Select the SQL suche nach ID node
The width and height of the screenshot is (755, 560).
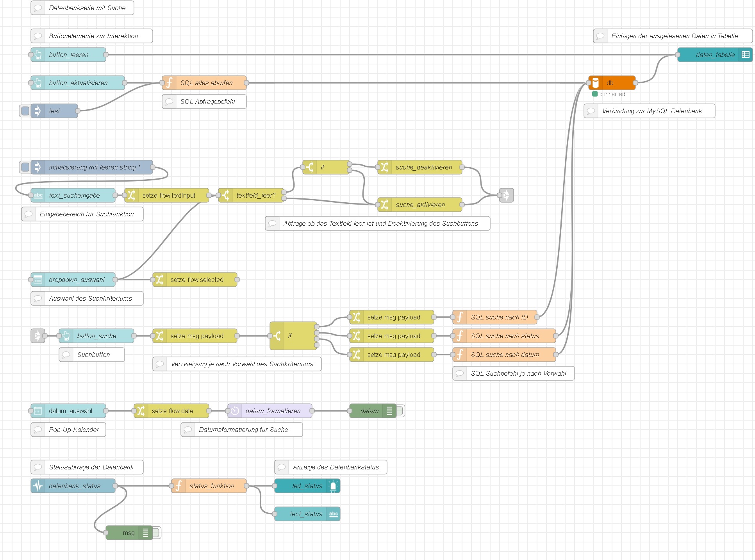pos(499,317)
